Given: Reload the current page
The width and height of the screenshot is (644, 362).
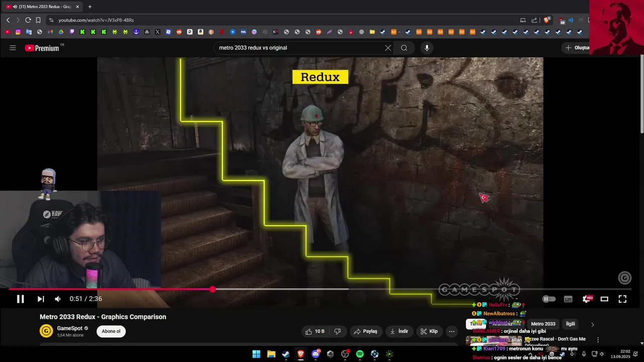Looking at the screenshot, I should [x=28, y=20].
